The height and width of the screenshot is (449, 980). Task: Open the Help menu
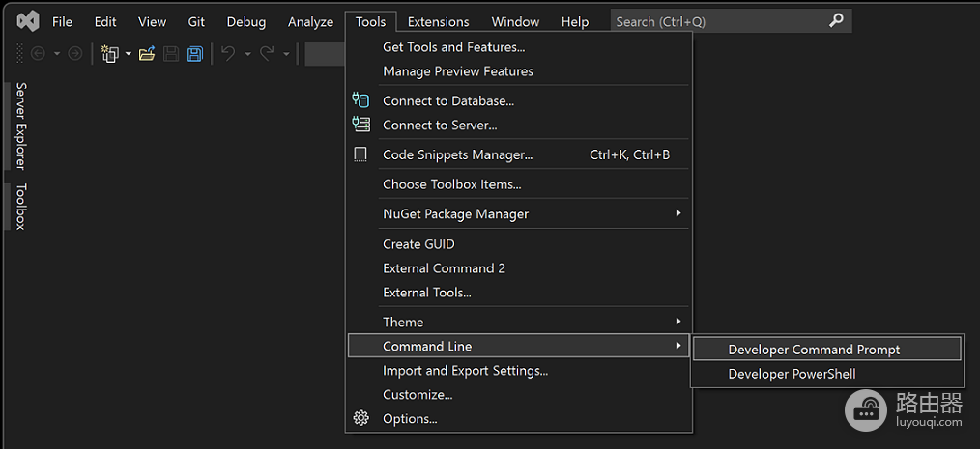575,22
